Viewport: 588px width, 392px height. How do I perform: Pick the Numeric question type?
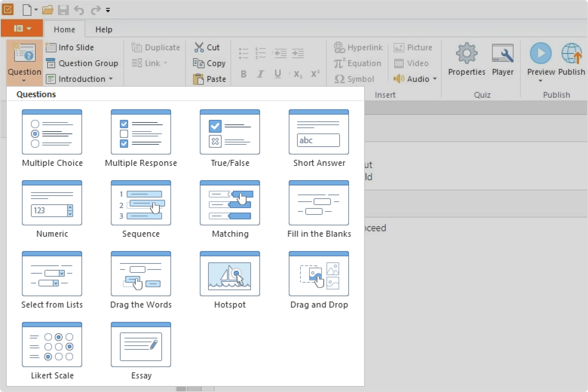point(52,209)
